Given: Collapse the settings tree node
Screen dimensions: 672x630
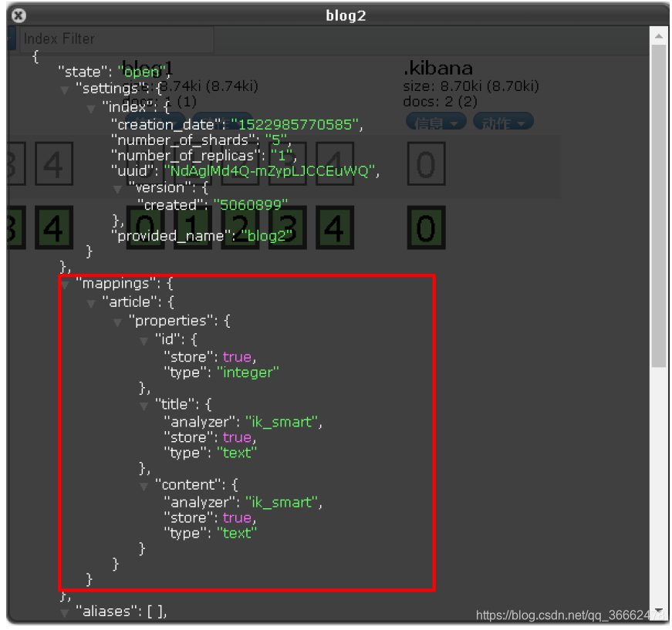Looking at the screenshot, I should pos(65,89).
